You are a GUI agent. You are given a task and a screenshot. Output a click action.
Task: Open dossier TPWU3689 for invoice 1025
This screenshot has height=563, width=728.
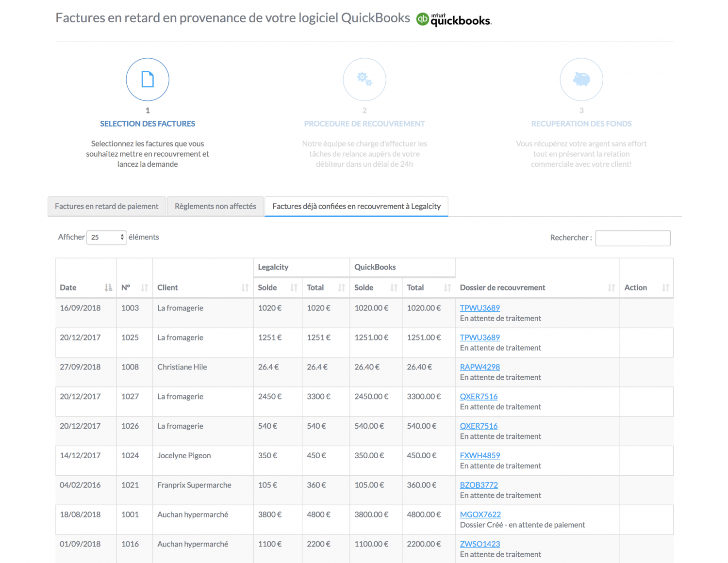pyautogui.click(x=480, y=338)
